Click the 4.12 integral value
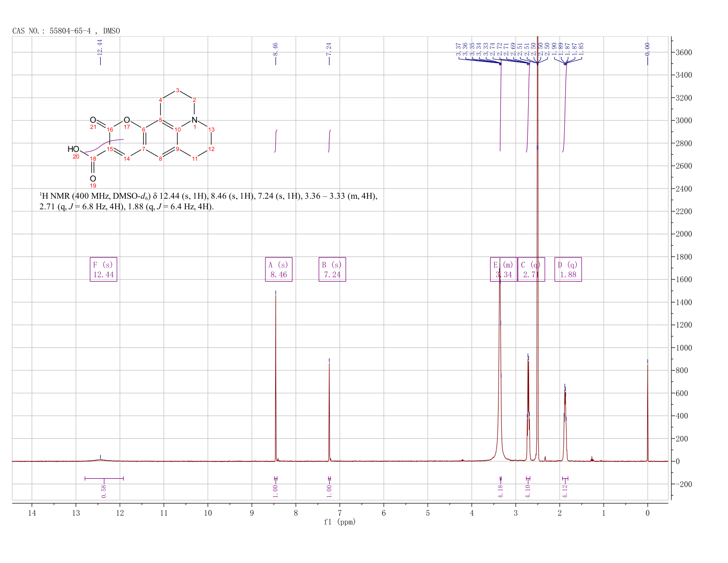This screenshot has height=563, width=728. tap(565, 491)
